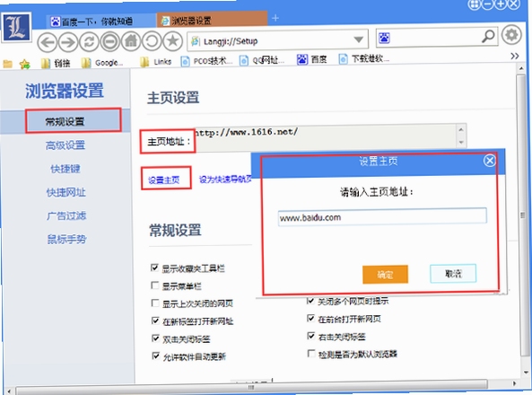
Task: Toggle 右击关闭标签 checkbox
Action: pos(310,336)
